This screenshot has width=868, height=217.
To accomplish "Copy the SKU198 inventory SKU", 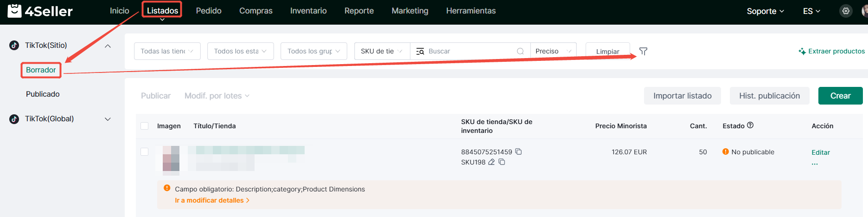I will (502, 162).
